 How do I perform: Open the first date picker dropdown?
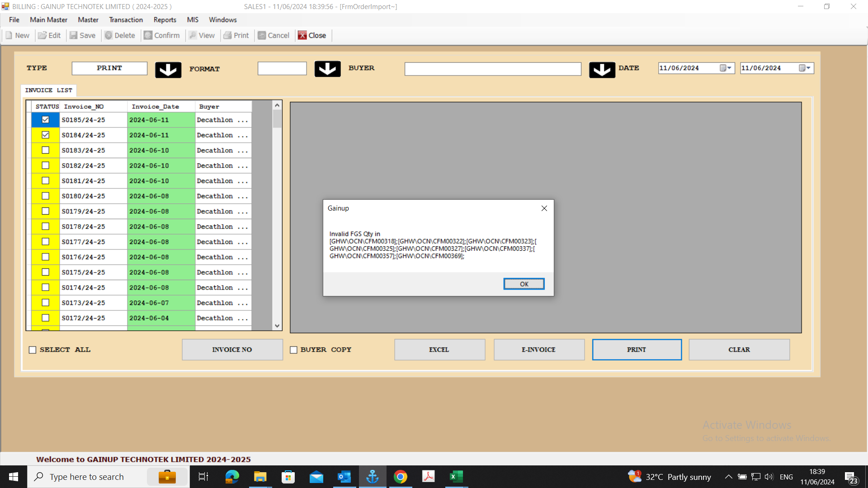click(x=729, y=68)
